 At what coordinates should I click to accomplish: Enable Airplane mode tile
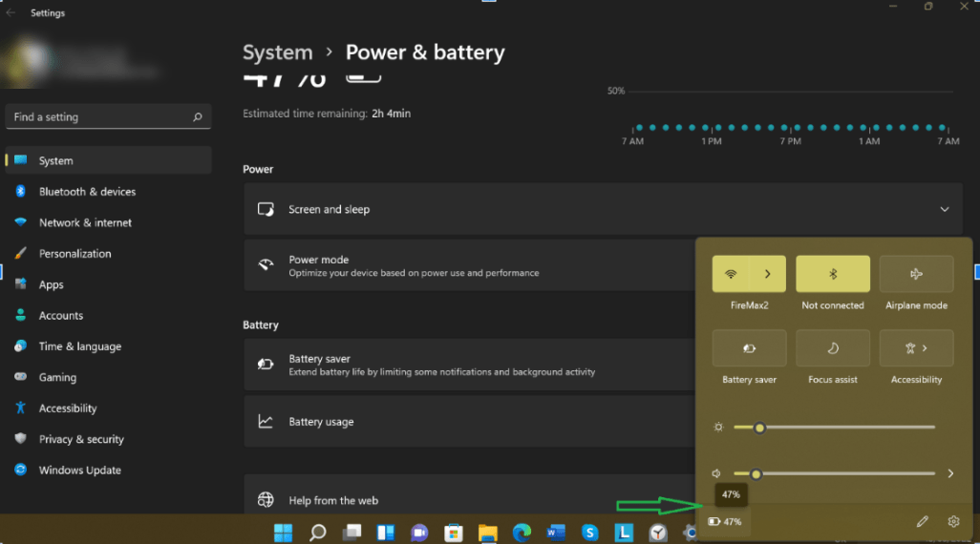(916, 274)
